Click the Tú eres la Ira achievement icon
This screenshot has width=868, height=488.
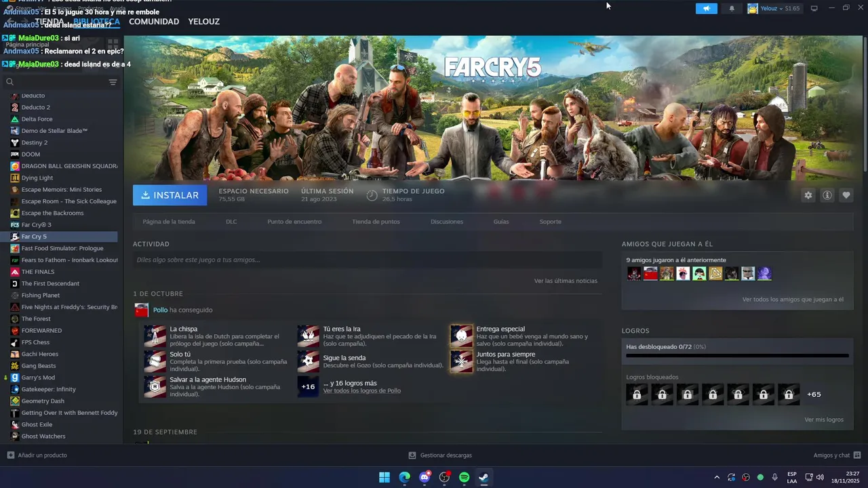tap(308, 335)
